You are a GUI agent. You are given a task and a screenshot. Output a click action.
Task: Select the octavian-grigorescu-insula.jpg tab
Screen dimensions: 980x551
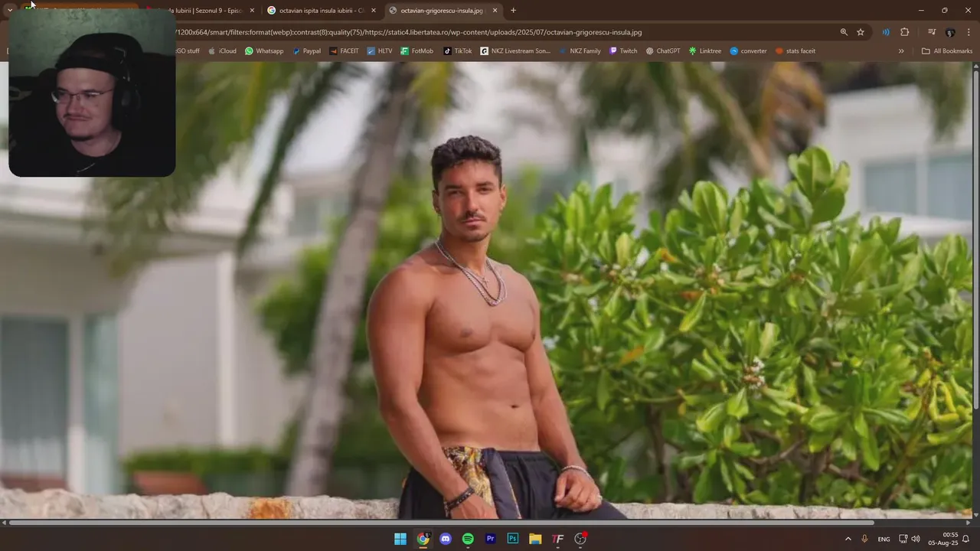pos(443,10)
